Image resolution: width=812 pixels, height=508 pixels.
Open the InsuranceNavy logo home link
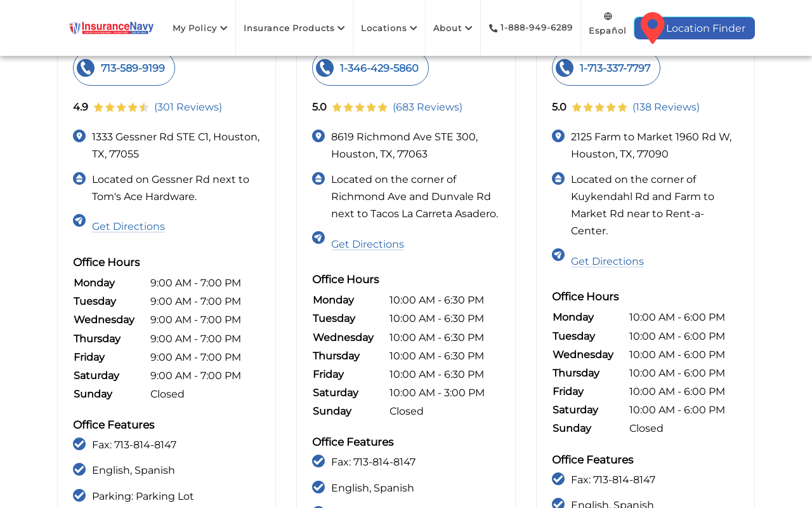[x=111, y=28]
